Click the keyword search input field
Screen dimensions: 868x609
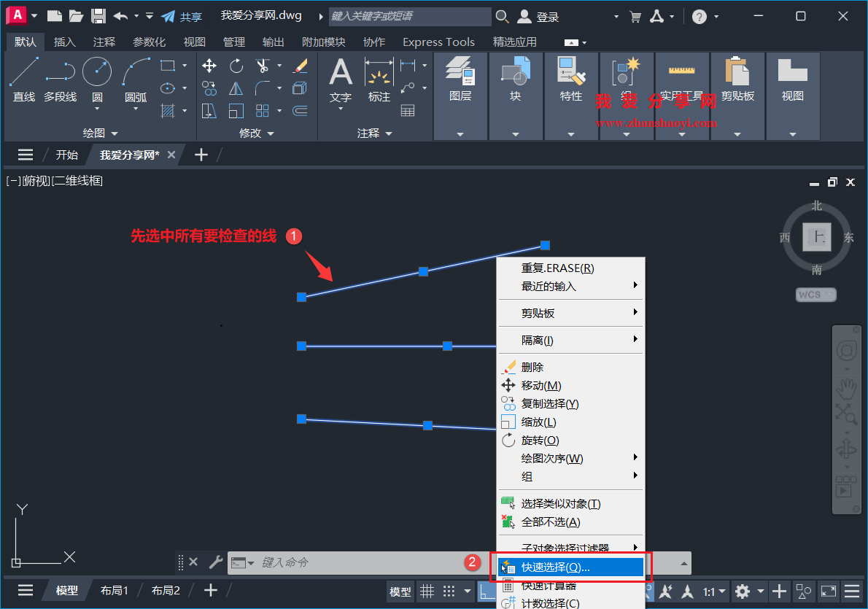tap(410, 16)
